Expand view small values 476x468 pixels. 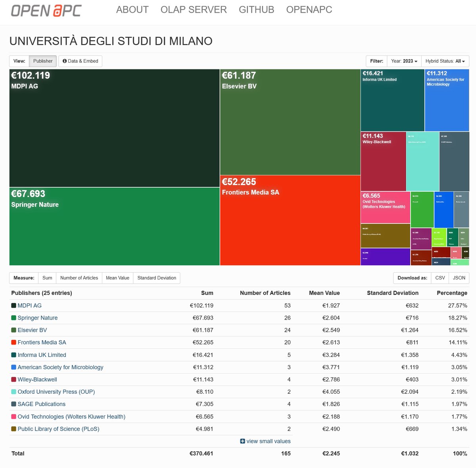click(x=265, y=441)
